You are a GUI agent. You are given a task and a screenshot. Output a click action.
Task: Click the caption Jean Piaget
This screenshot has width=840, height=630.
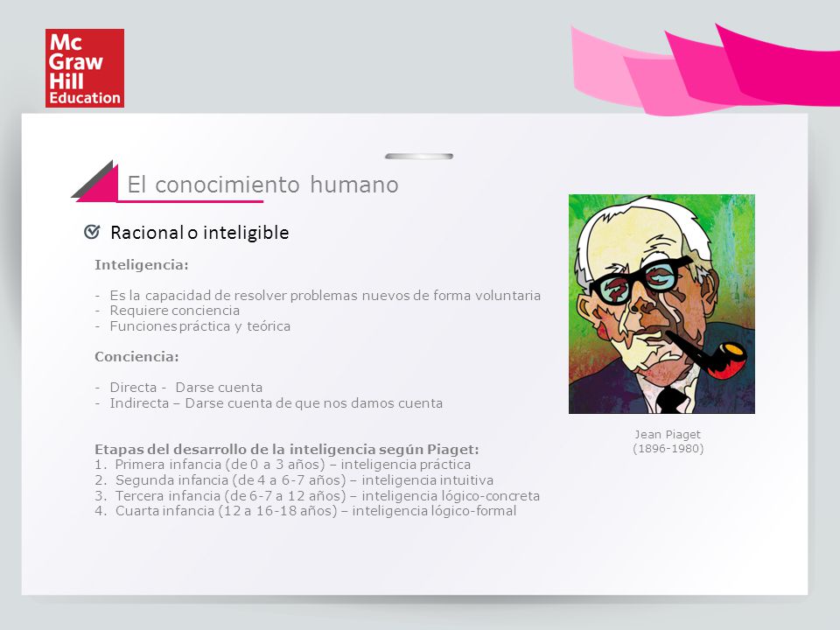[668, 435]
